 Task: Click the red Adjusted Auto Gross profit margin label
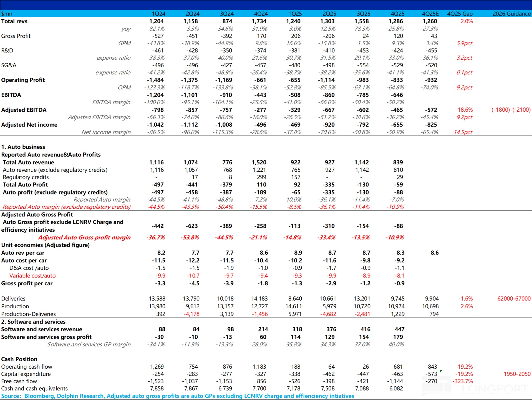[x=84, y=237]
